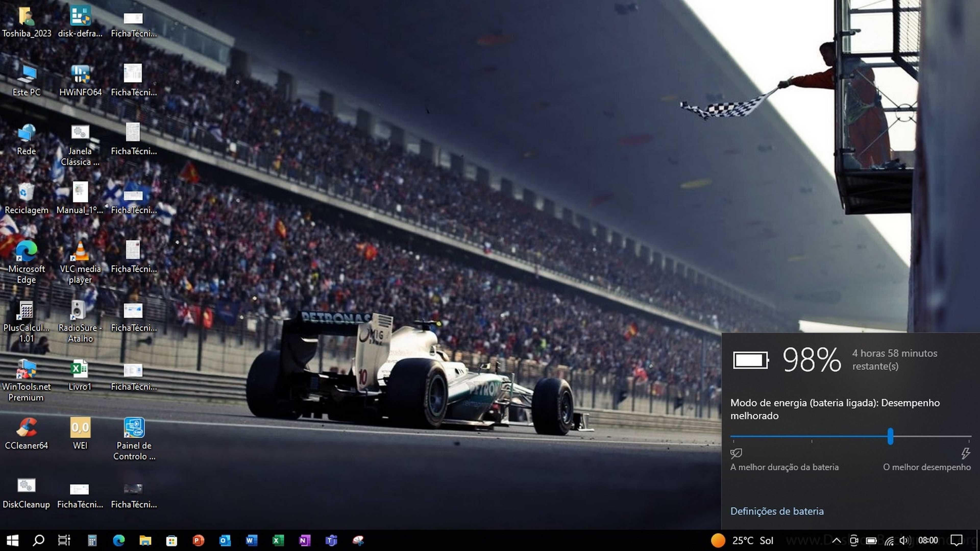Click 'A melhor duração da bateria' label

coord(785,467)
